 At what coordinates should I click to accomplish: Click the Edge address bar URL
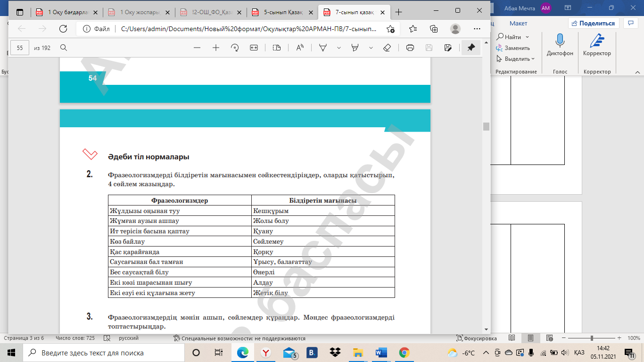249,29
